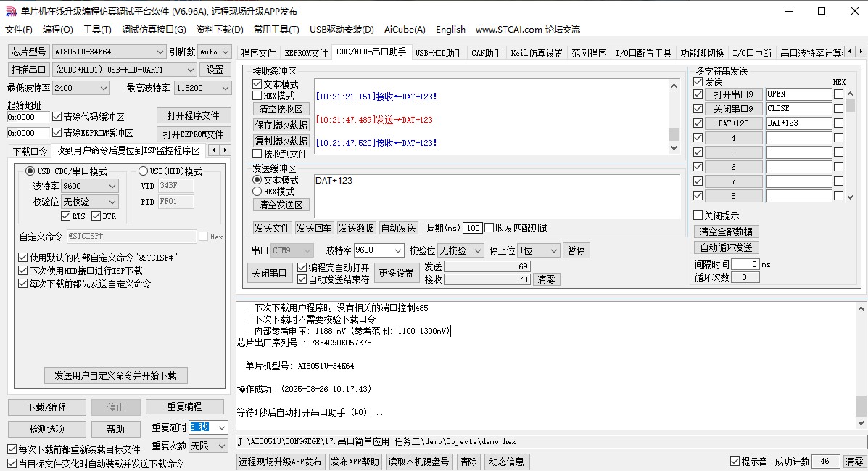Screen dimensions: 868x471
Task: Enable HEX模式 checkbox in receive buffer
Action: click(x=257, y=96)
